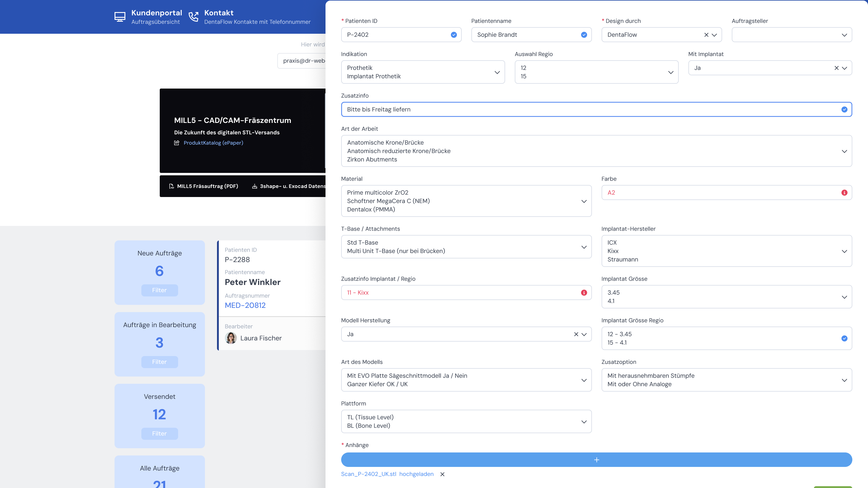This screenshot has height=488, width=868.
Task: Filter Aufträge in Bearbeitung
Action: 159,362
